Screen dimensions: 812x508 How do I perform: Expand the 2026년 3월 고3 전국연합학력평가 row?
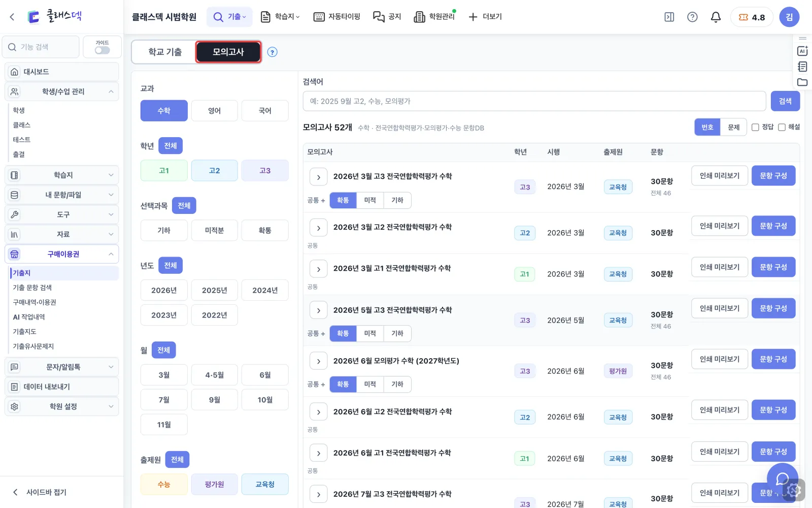318,177
